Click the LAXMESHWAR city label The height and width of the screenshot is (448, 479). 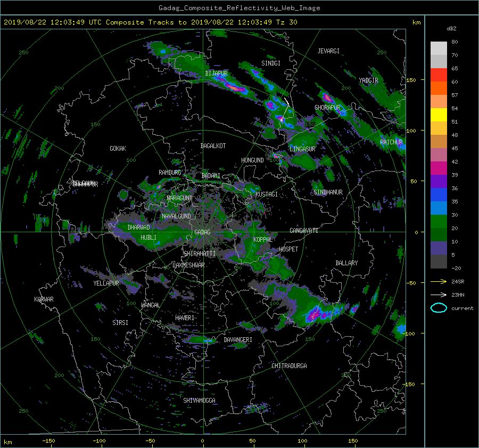tap(188, 265)
